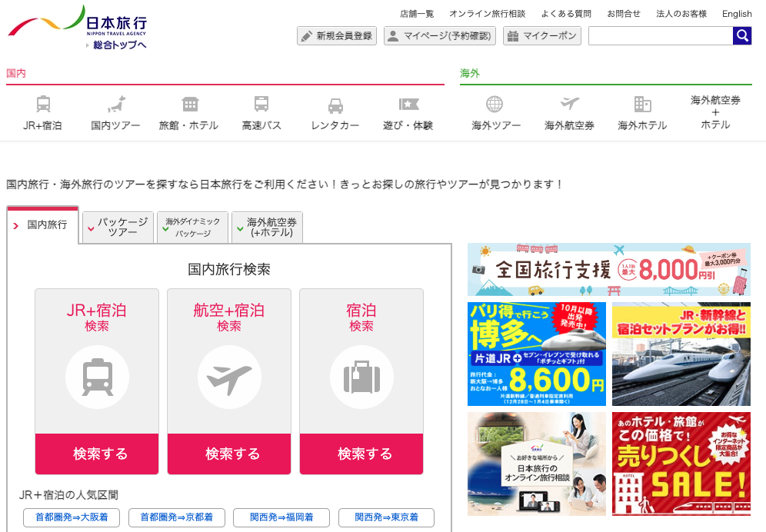Select the 海外航空券 airplane icon
This screenshot has width=766, height=532.
tap(569, 105)
